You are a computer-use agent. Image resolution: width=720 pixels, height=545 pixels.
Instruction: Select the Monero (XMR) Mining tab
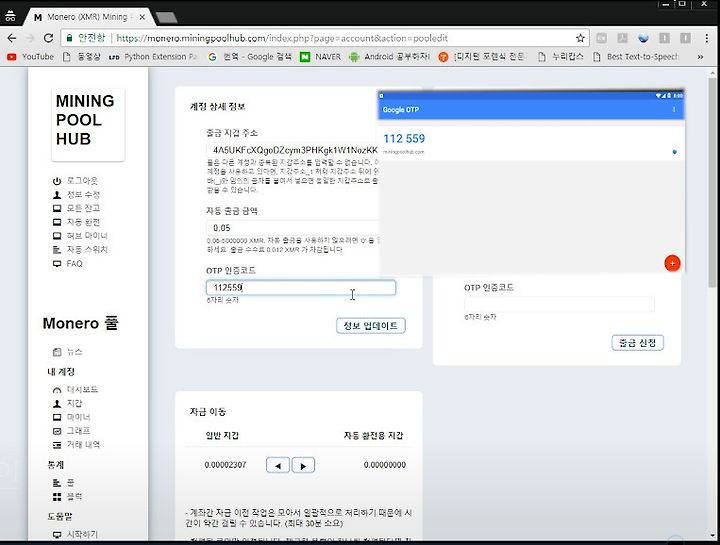pos(87,17)
